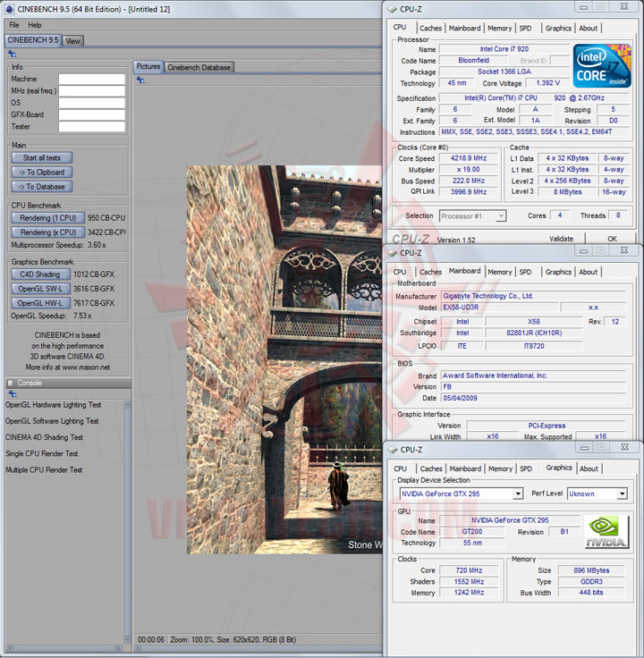
Task: Select 'Single CPU Render Test' console line
Action: point(41,453)
